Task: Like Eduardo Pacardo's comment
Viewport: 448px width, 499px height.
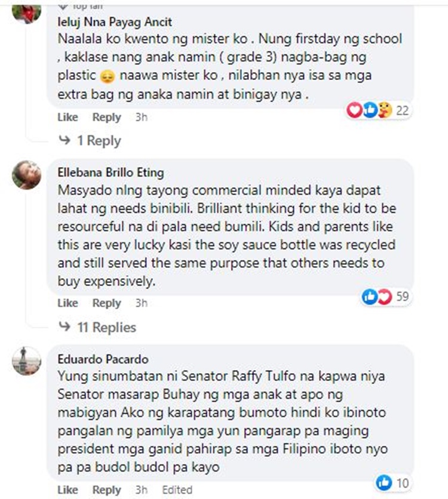Action: tap(67, 490)
